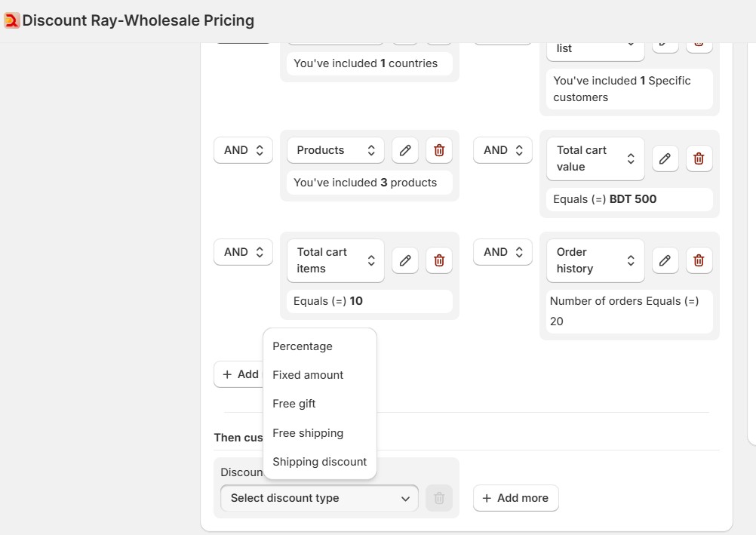Open the Total cart items condition selector

[x=335, y=260]
